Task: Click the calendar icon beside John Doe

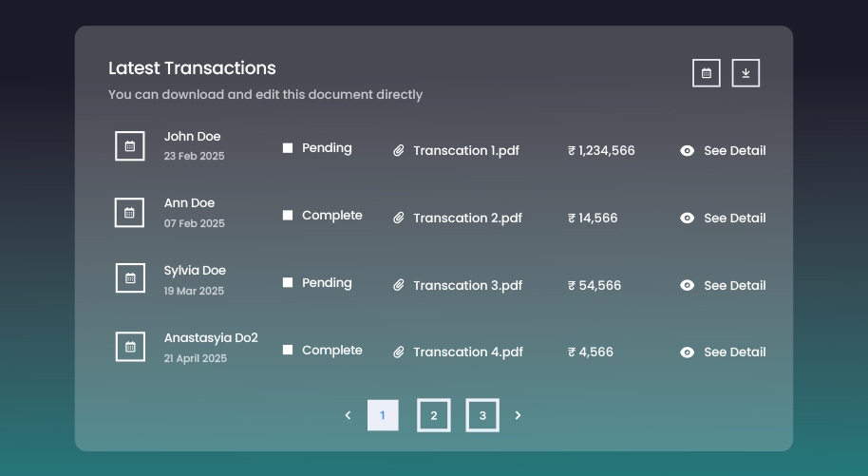Action: tap(130, 146)
